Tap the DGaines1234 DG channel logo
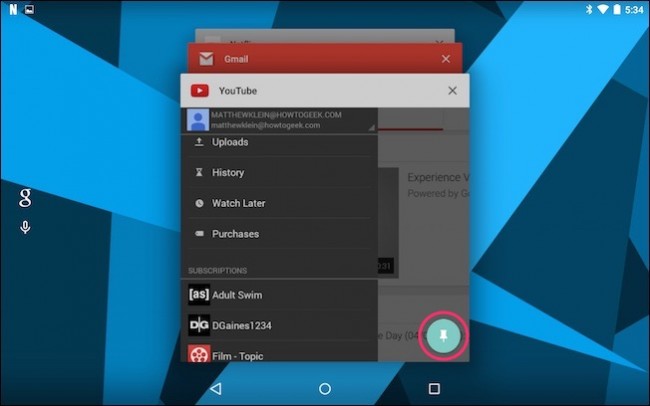This screenshot has width=650, height=406. click(x=199, y=326)
